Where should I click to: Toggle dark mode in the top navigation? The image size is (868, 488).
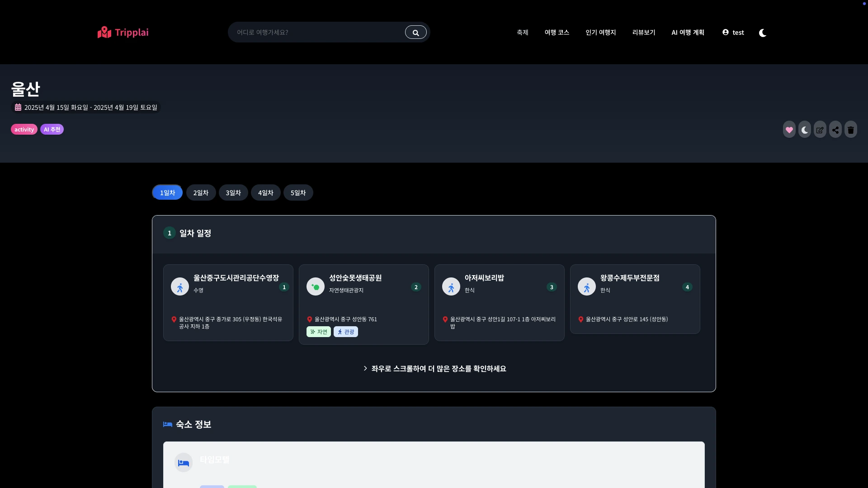click(763, 33)
